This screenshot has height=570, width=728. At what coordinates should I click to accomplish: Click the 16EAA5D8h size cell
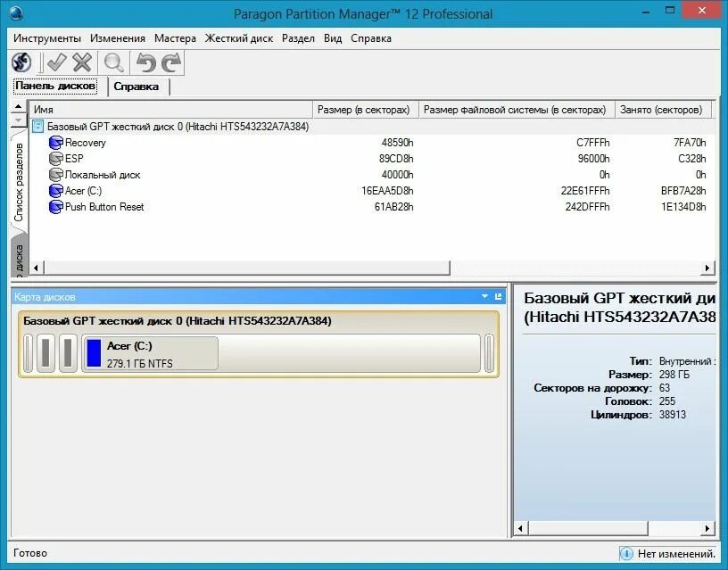[387, 191]
